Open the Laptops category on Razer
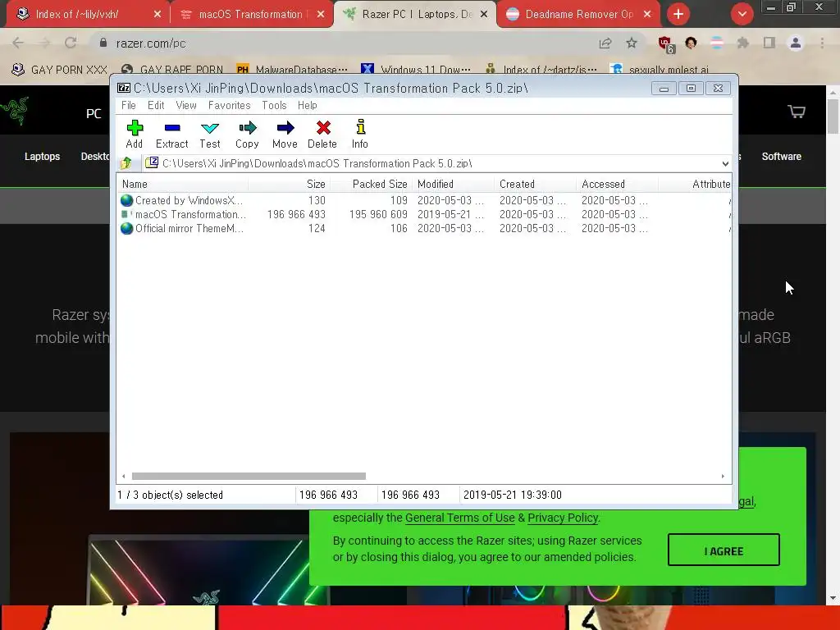 click(x=43, y=157)
